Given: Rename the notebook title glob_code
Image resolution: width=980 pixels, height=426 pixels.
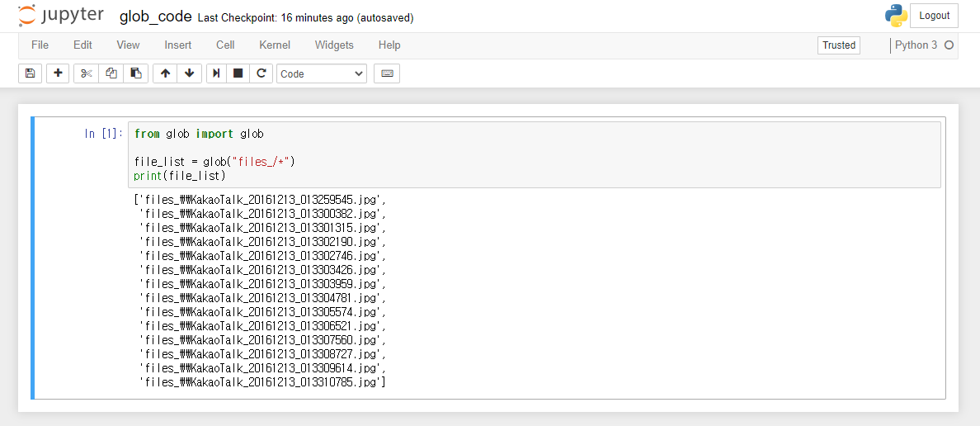Looking at the screenshot, I should (156, 17).
